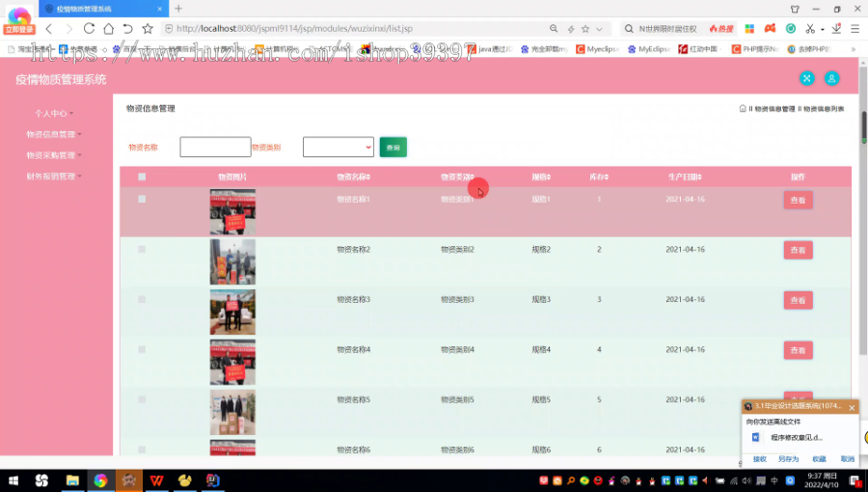Click the browser search box
Image resolution: width=868 pixels, height=492 pixels.
coord(670,29)
